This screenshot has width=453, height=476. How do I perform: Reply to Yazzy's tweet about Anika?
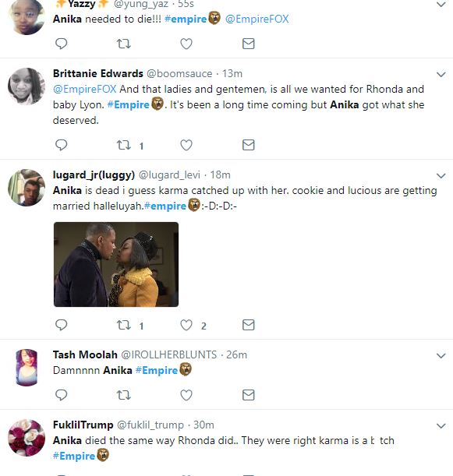tap(61, 44)
